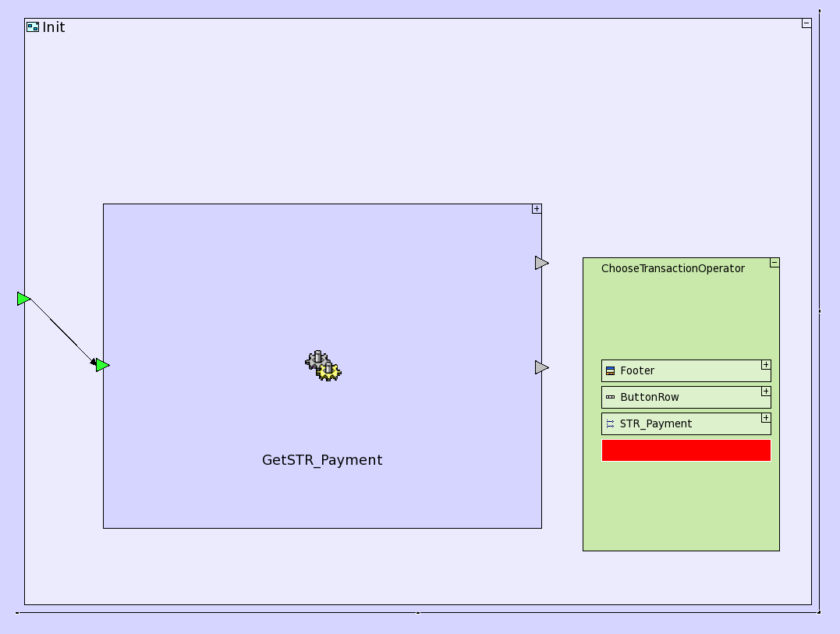This screenshot has width=840, height=634.
Task: Click the Footer element icon
Action: coord(610,371)
